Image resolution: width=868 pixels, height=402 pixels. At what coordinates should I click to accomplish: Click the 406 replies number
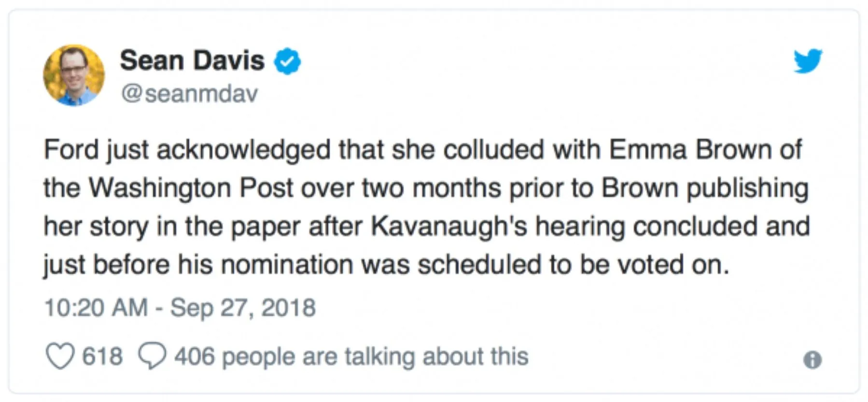[194, 357]
